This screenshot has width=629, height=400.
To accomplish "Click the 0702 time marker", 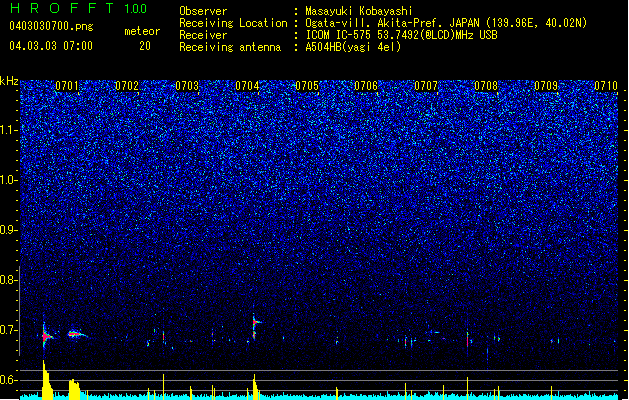I will (x=127, y=86).
